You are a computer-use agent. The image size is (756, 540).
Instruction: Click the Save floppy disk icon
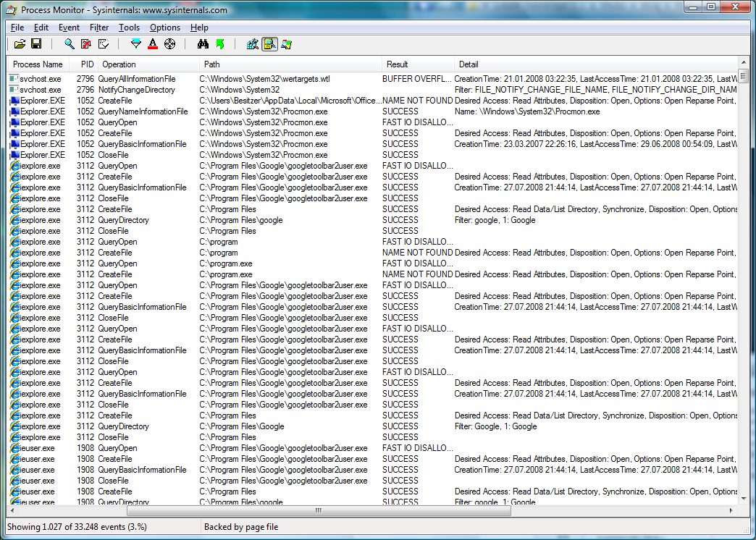36,44
